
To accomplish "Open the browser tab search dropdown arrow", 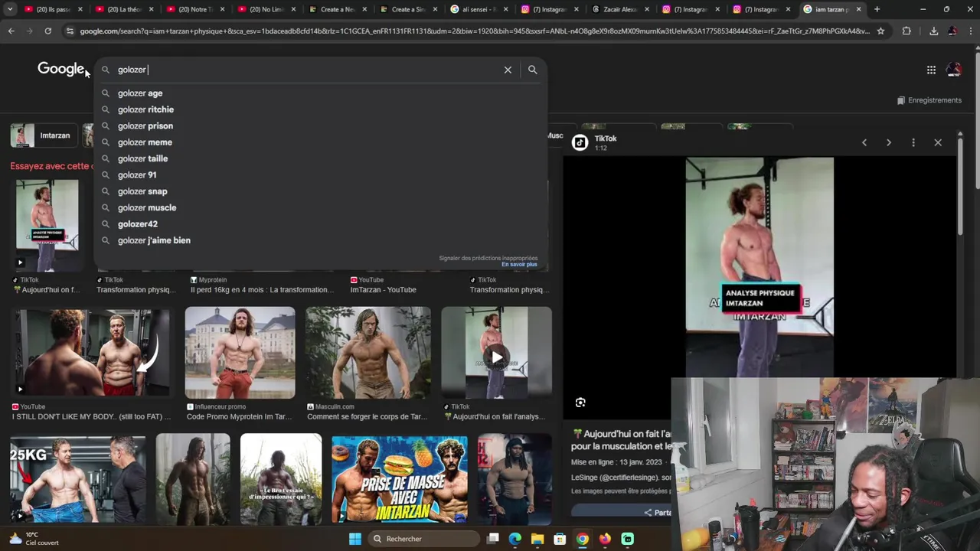I will (10, 9).
